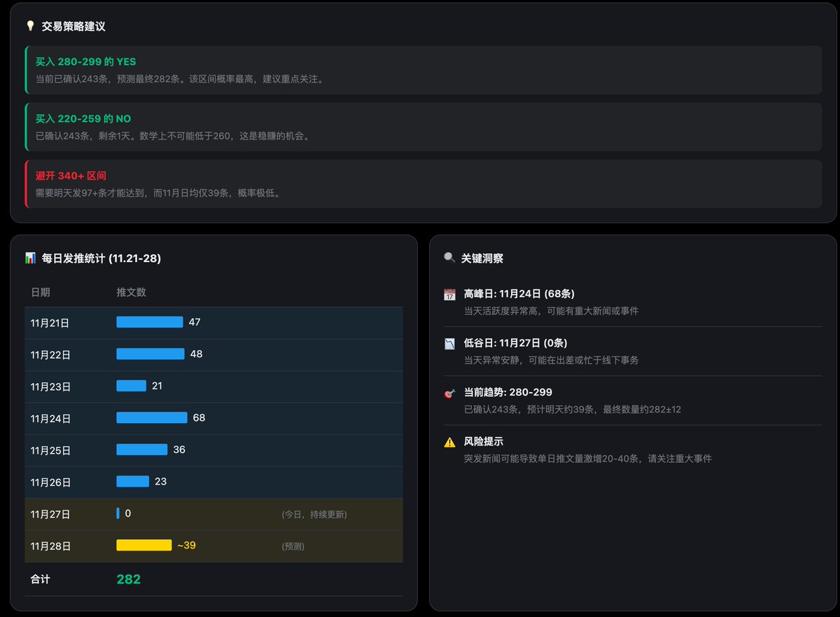Screen dimensions: 840x617
Task: Select the 避开 340+ 区间 card
Action: 423,183
